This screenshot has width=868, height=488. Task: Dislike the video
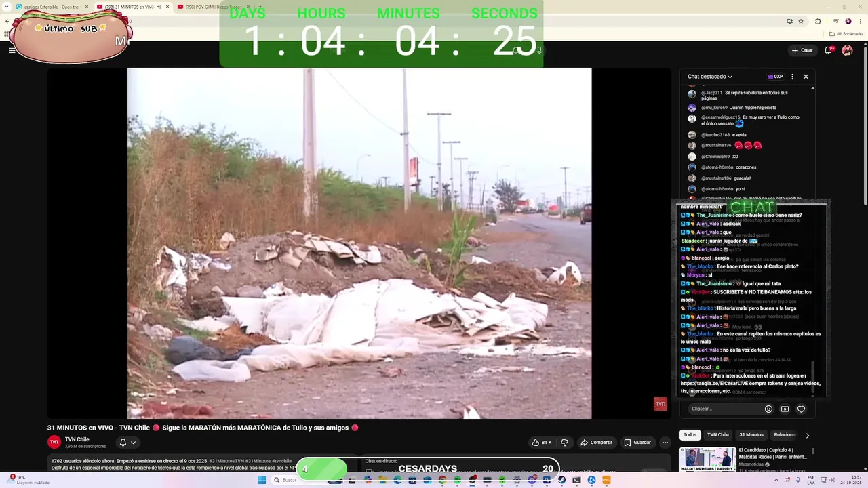click(564, 443)
